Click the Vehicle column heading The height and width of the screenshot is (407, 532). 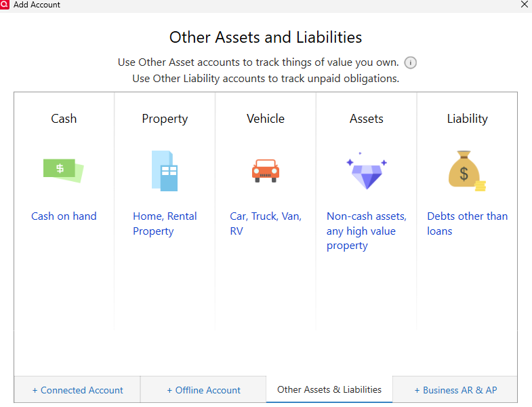266,119
